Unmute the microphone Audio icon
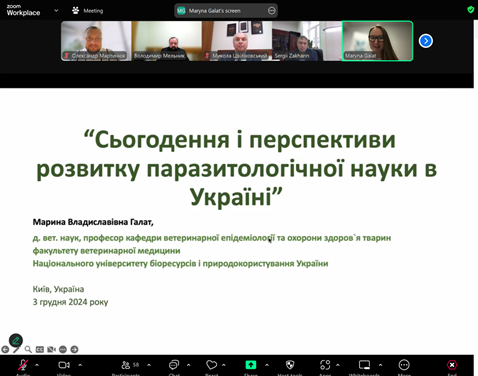 point(23,365)
